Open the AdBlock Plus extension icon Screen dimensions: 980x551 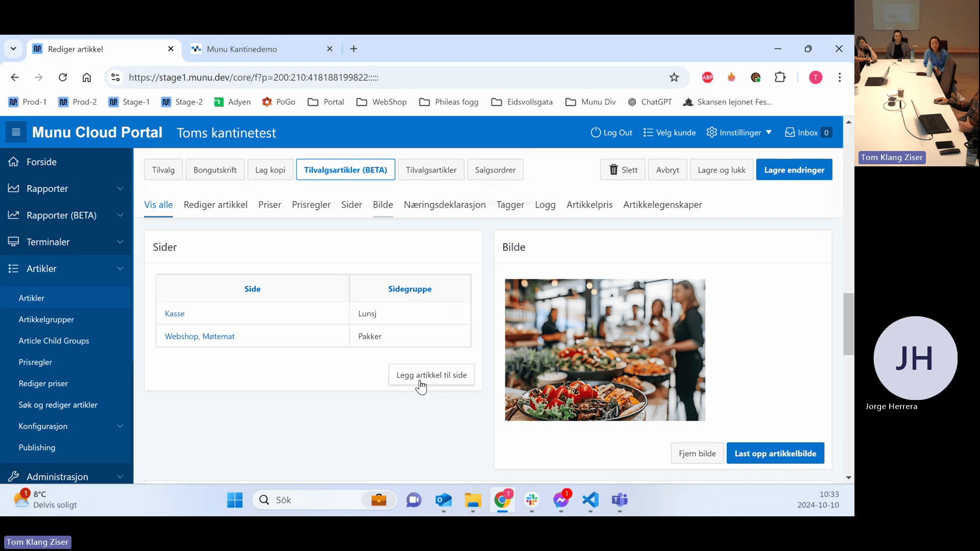tap(707, 78)
